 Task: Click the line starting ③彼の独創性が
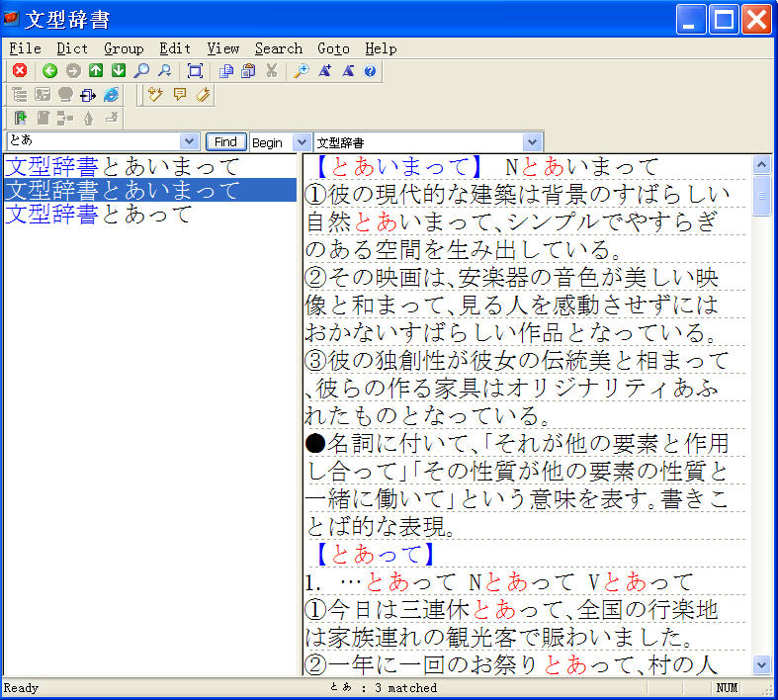517,360
